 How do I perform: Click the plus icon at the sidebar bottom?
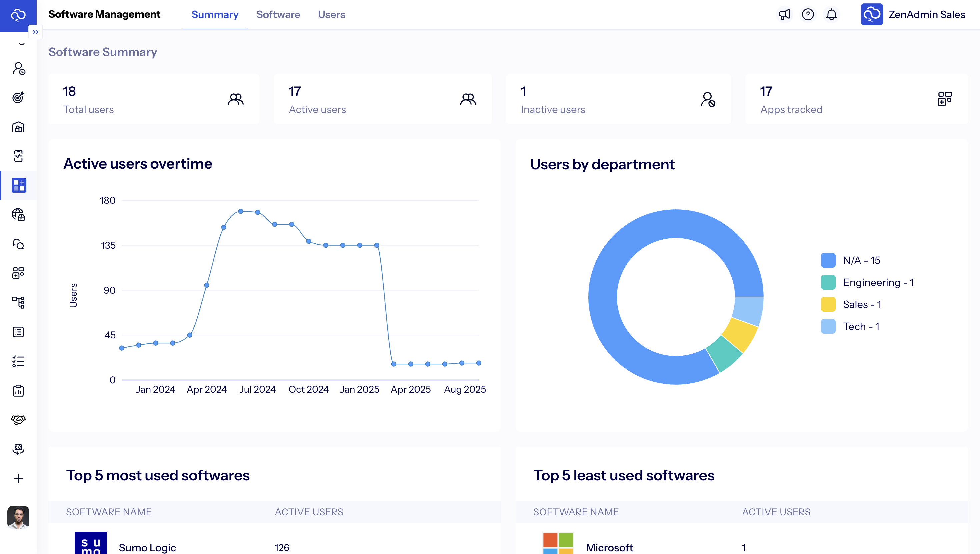pos(18,479)
